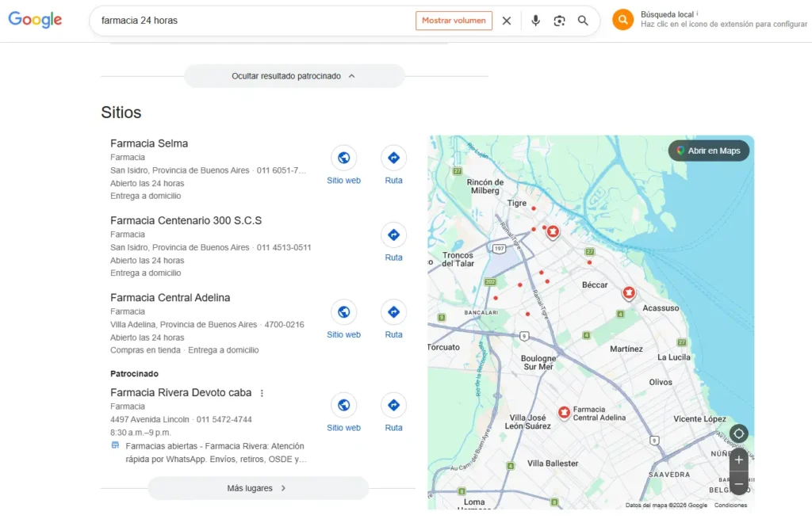The height and width of the screenshot is (519, 812).
Task: Open the map with Abrir en Maps
Action: click(708, 151)
